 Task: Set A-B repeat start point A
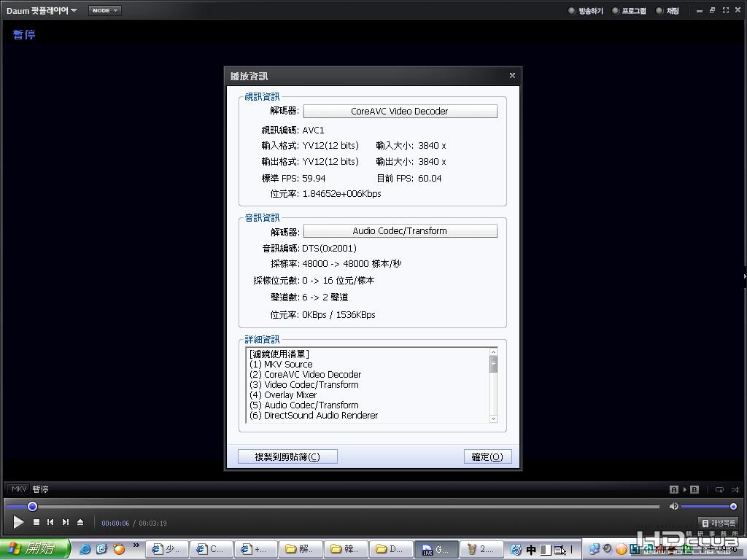(x=673, y=489)
